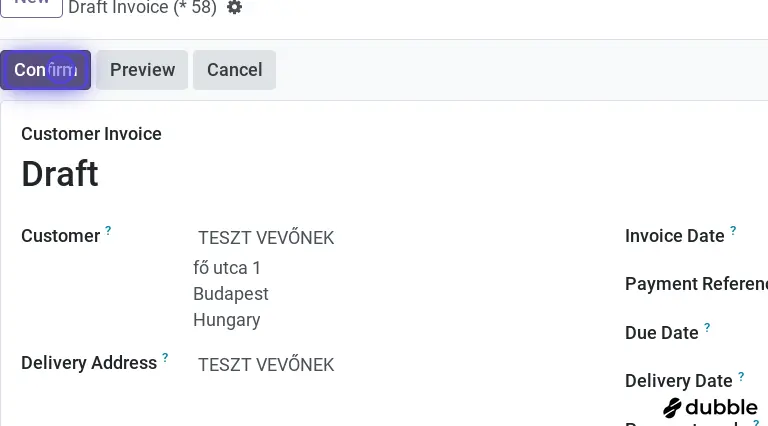Image resolution: width=768 pixels, height=426 pixels.
Task: Click the Delivery Date help icon
Action: 741,376
